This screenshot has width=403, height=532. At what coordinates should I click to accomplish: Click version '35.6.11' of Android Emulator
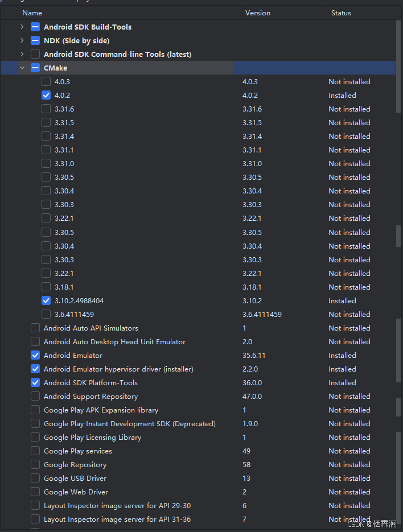pyautogui.click(x=254, y=355)
